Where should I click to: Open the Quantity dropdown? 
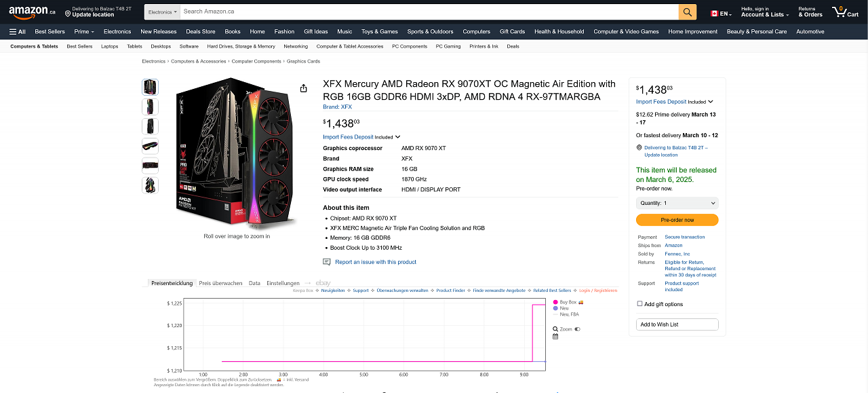[x=677, y=203]
